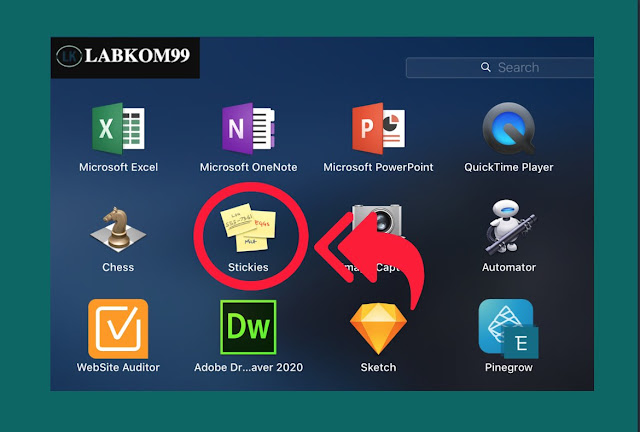Screen dimensions: 640x432
Task: Launch the QuickTime Player app
Action: pyautogui.click(x=509, y=129)
